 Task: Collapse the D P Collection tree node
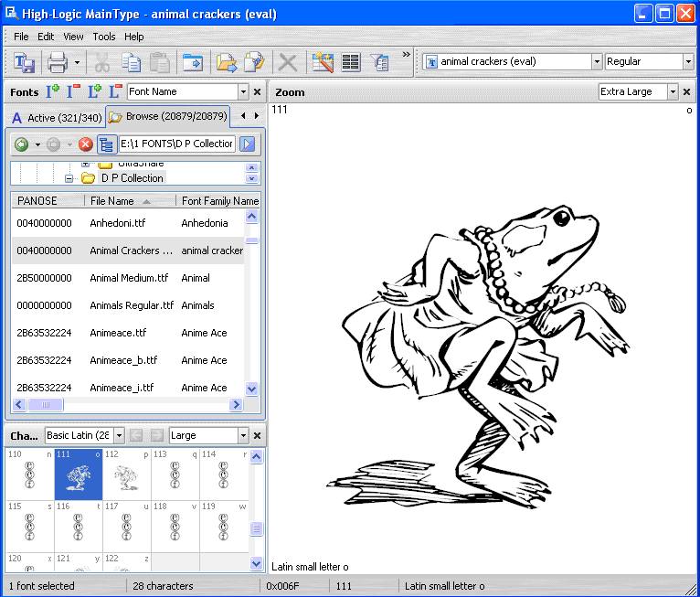(69, 178)
